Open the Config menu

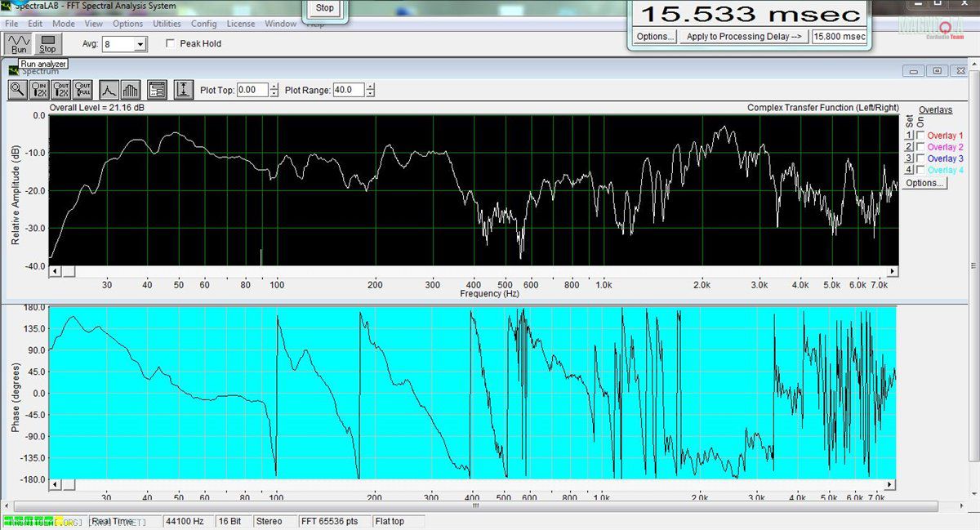click(x=204, y=24)
